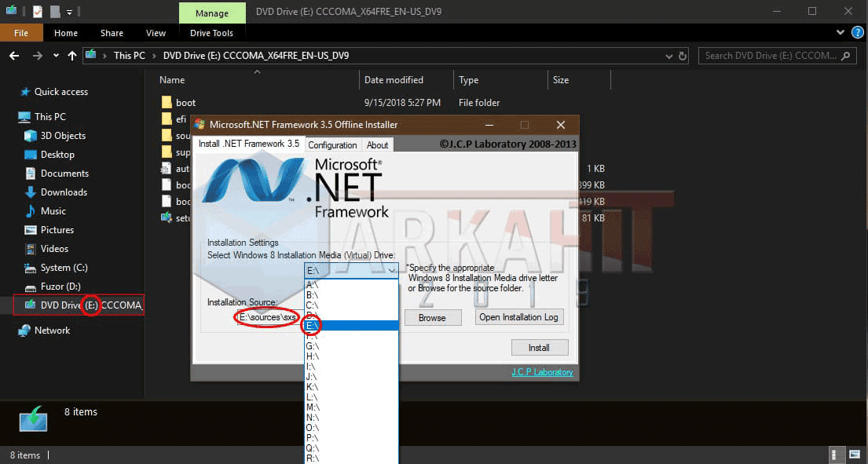Open the File menu in Explorer
This screenshot has width=868, height=464.
coord(21,33)
